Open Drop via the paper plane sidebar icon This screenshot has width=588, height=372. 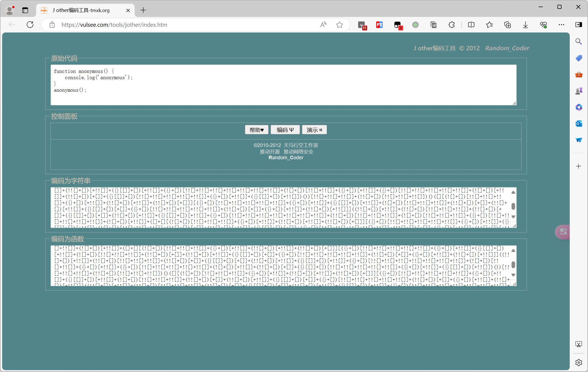[x=579, y=140]
